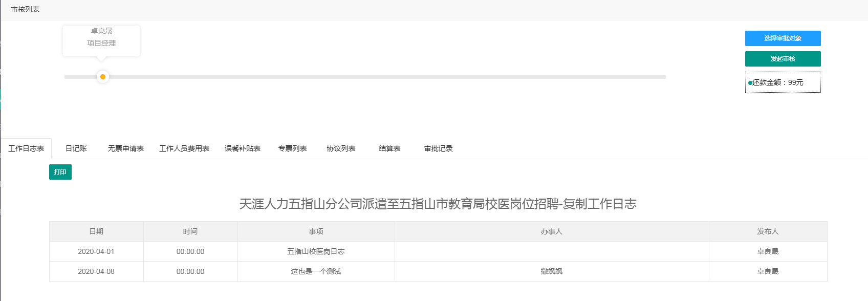Click the work log title heading

(438, 204)
